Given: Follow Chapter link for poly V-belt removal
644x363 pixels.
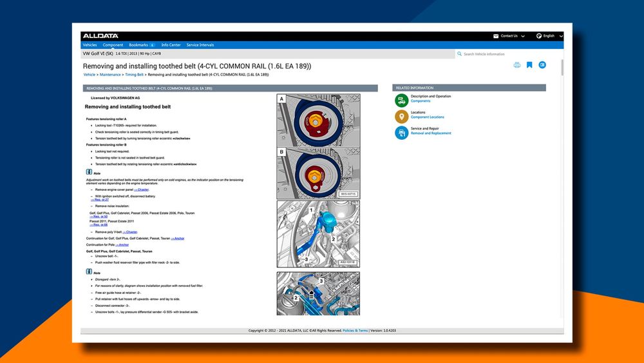Looking at the screenshot, I should coord(130,232).
